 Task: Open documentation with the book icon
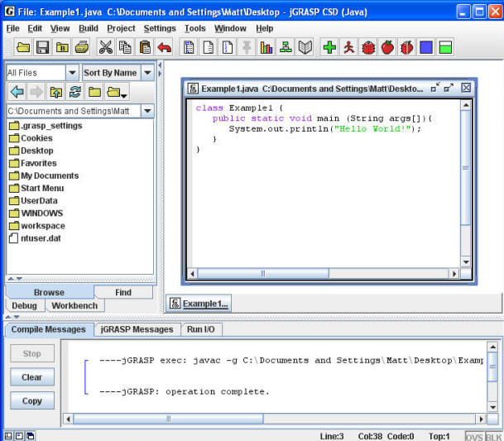(305, 47)
